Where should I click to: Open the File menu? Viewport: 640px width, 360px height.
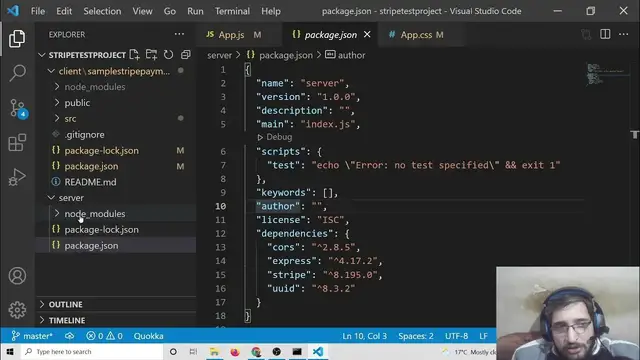pyautogui.click(x=38, y=11)
